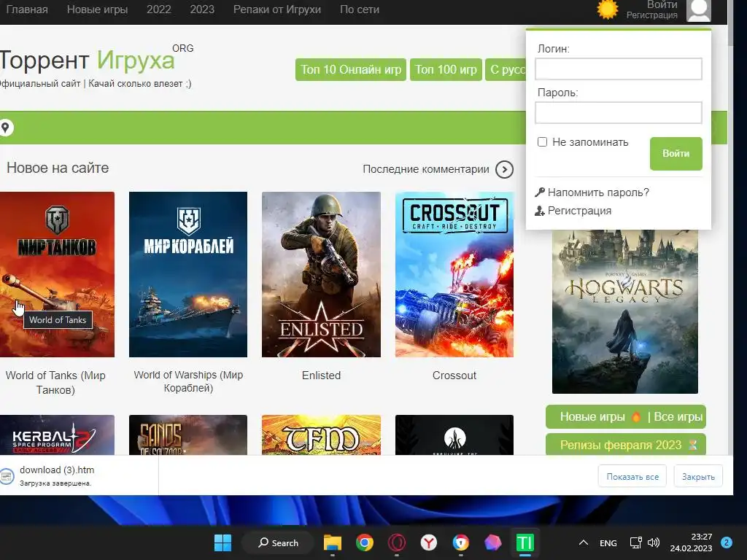Screen dimensions: 747x560
Task: Open Windows Start menu
Action: [x=222, y=542]
